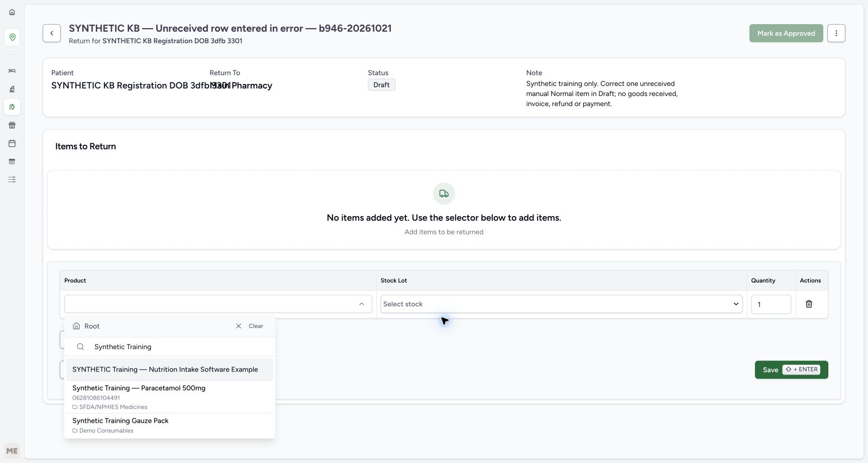The image size is (868, 463).
Task: Click the search magnifier icon in picker
Action: click(80, 346)
